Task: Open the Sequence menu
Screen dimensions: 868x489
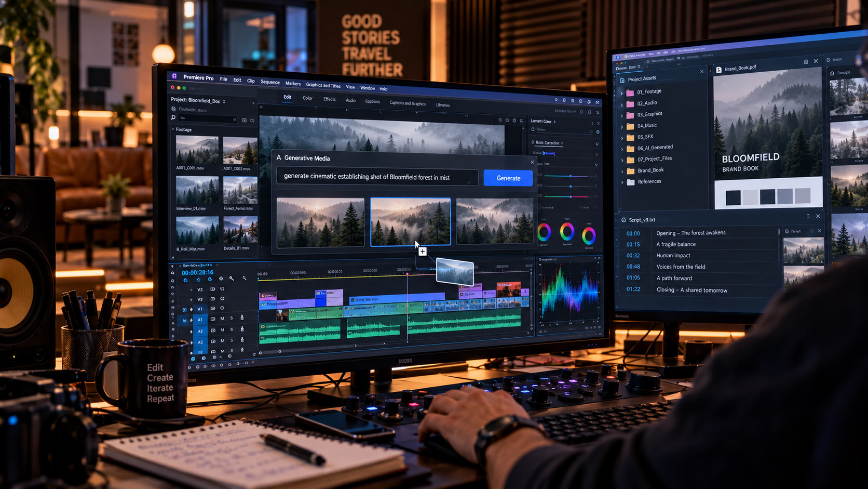Action: [270, 82]
